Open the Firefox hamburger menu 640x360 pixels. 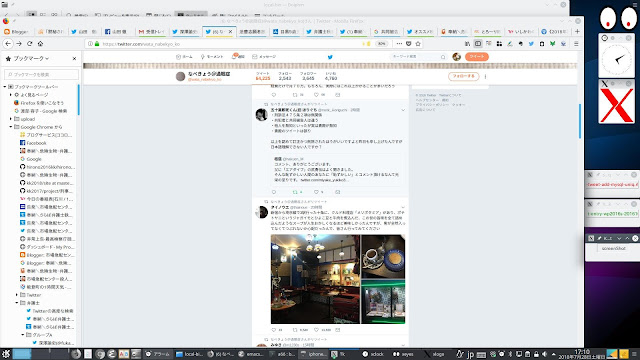[576, 44]
